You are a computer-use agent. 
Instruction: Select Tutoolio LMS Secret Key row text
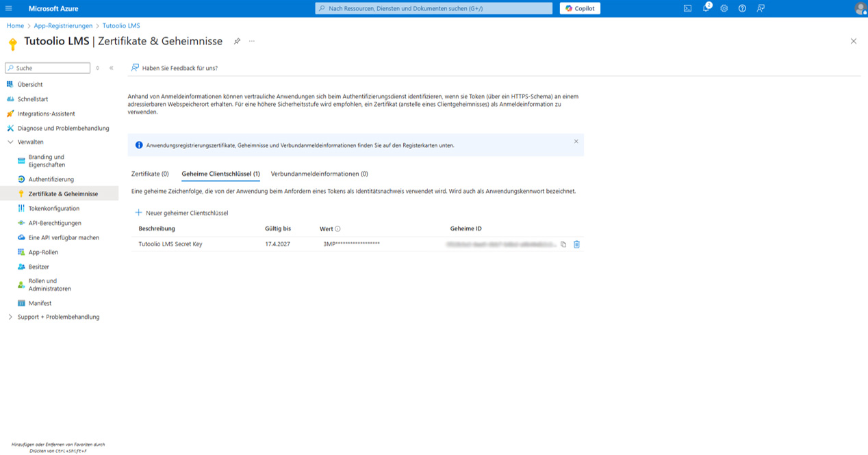pyautogui.click(x=170, y=244)
